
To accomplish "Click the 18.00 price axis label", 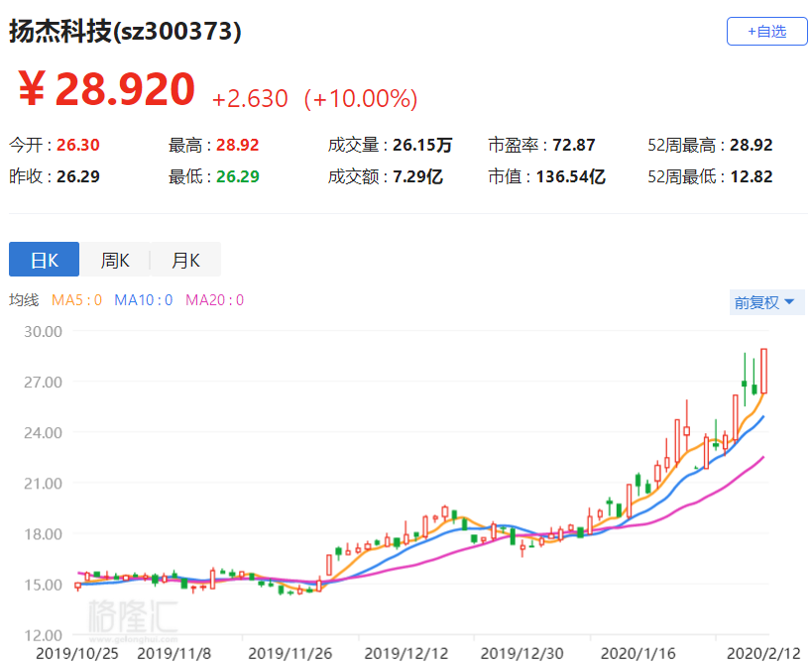I will [x=43, y=534].
